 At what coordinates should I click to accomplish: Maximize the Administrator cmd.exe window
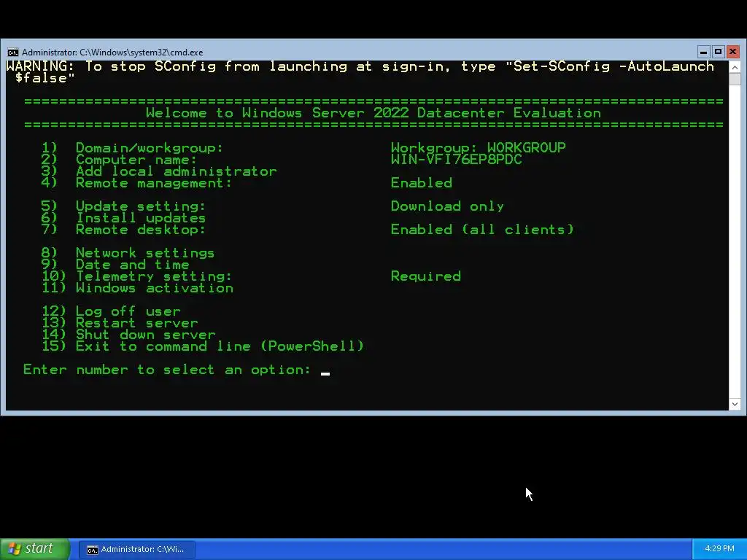(718, 52)
